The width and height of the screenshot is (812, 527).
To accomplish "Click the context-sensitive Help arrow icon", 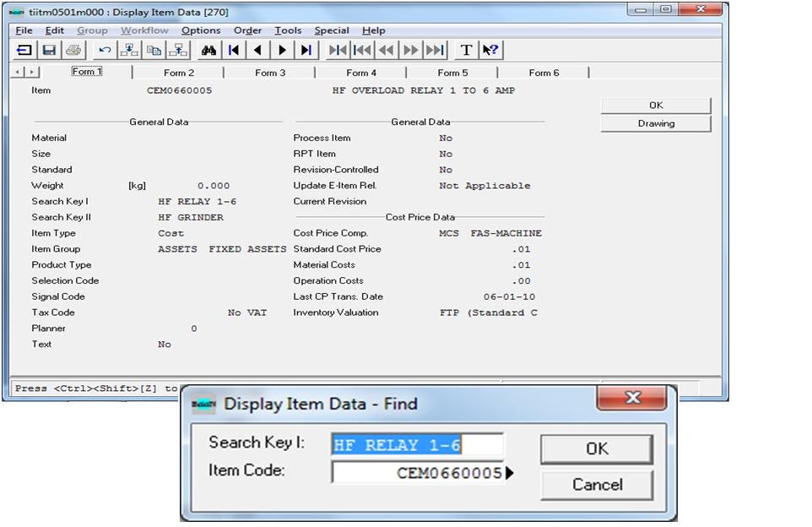I will click(490, 50).
